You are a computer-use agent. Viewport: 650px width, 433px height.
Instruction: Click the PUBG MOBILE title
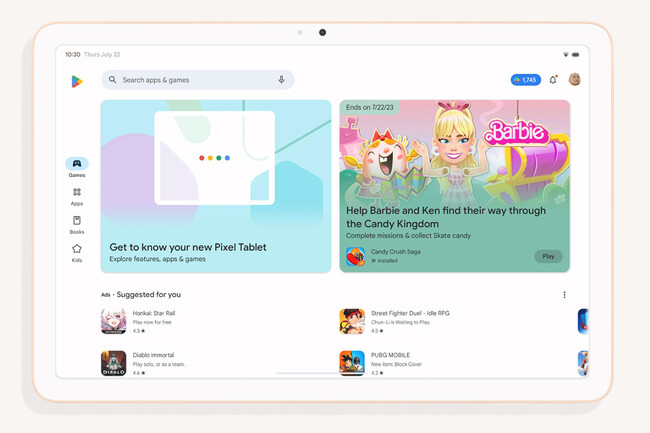click(x=390, y=355)
